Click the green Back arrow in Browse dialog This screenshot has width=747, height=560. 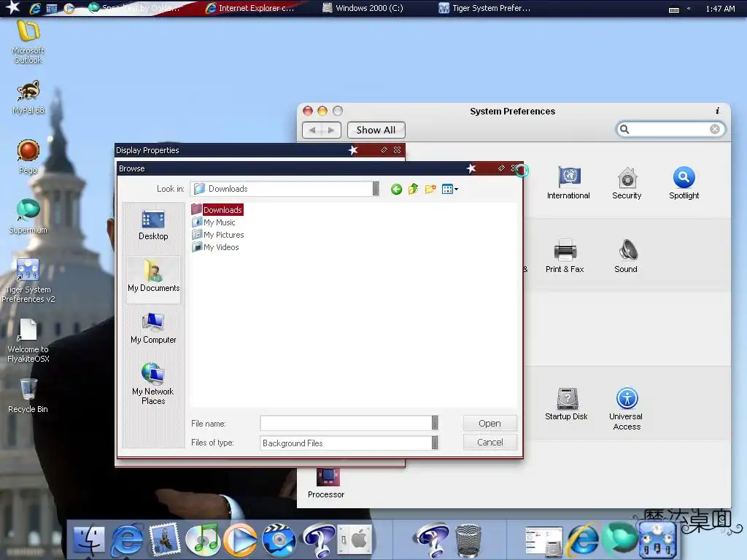point(396,190)
